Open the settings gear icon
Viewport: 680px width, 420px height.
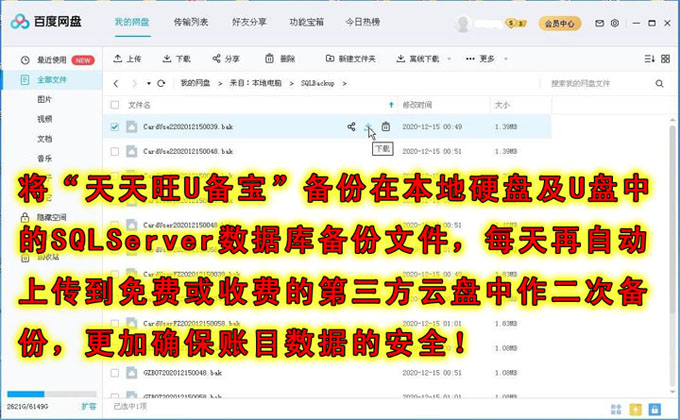click(x=615, y=23)
